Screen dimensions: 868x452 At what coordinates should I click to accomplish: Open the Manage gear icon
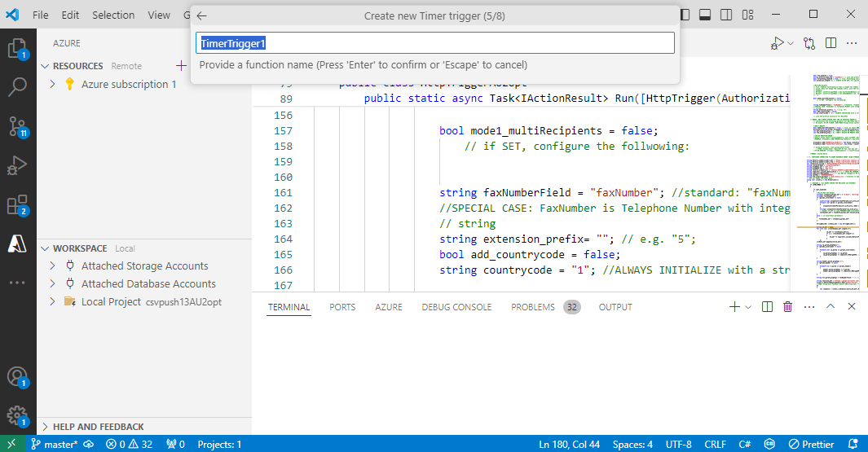[16, 415]
